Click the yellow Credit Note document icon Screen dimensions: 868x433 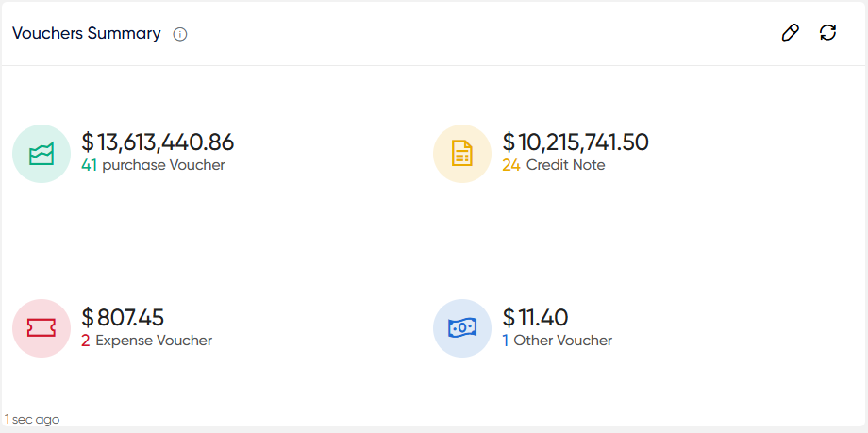(462, 154)
